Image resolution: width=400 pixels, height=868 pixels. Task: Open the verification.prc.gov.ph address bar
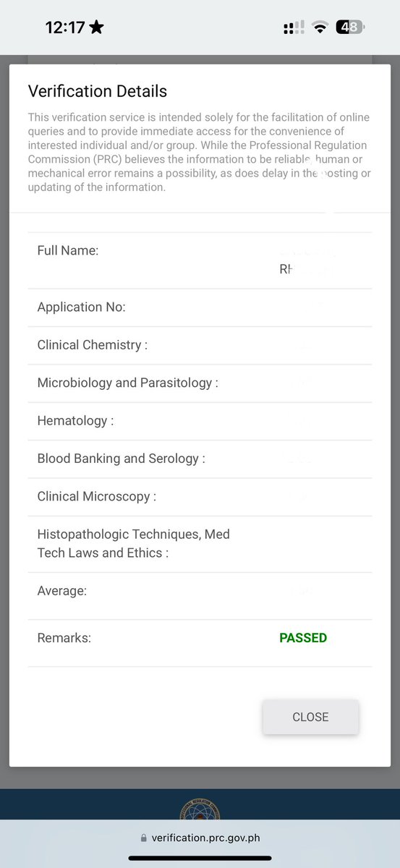tap(200, 838)
